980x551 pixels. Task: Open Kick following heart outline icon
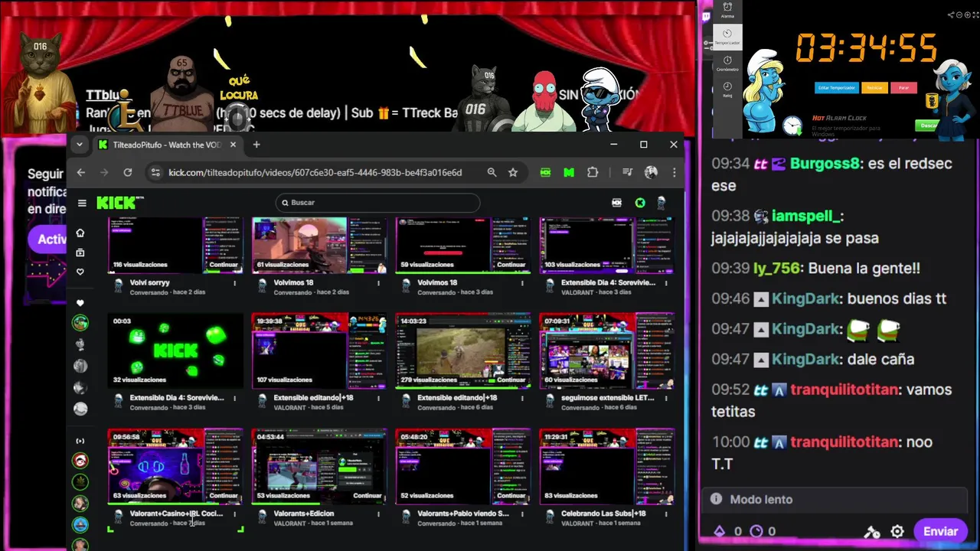(80, 272)
